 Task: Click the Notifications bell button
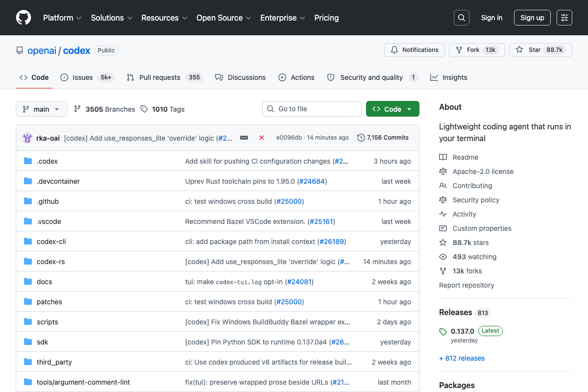415,50
